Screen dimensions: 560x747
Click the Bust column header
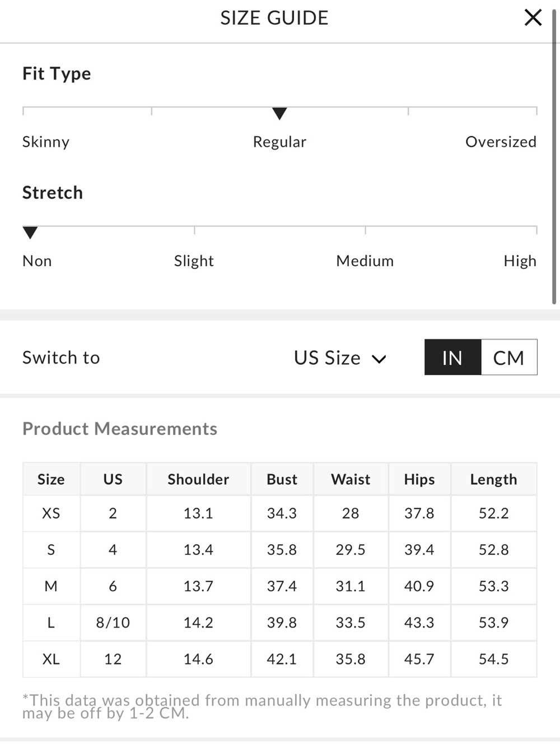pyautogui.click(x=282, y=479)
